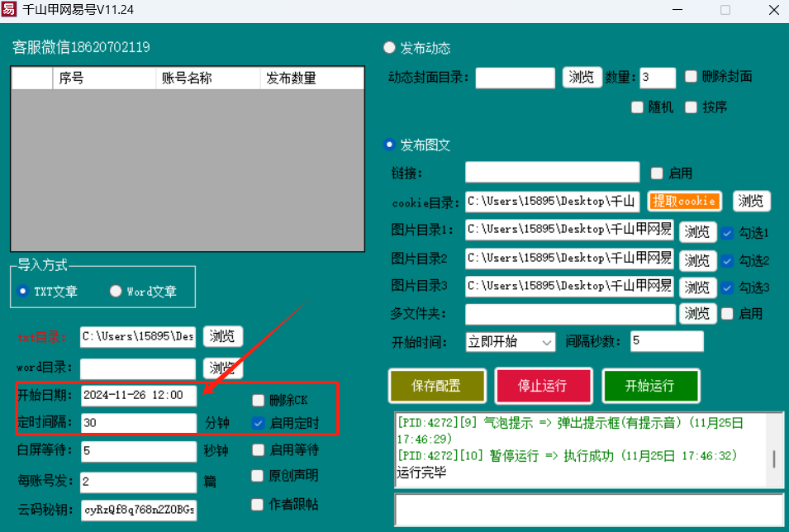Check the 删除CK checkbox
This screenshot has height=532, width=789.
(258, 400)
